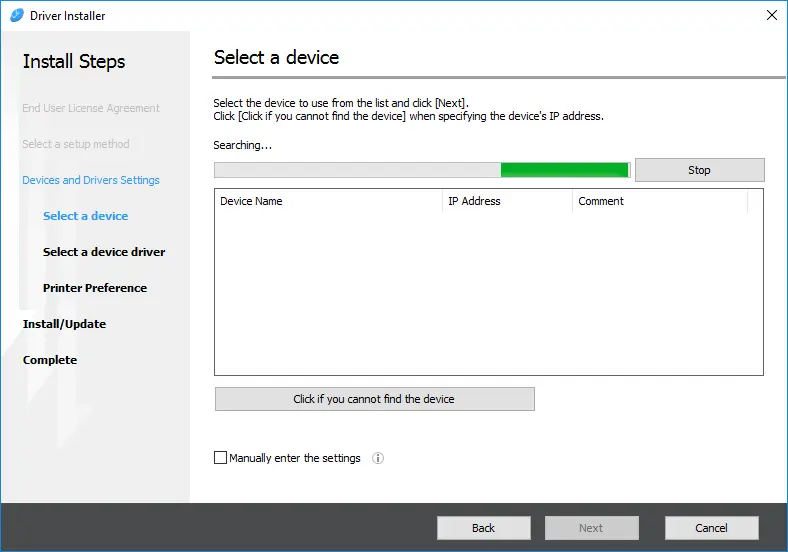This screenshot has width=788, height=552.
Task: Open the Printer Preference step
Action: coord(95,288)
